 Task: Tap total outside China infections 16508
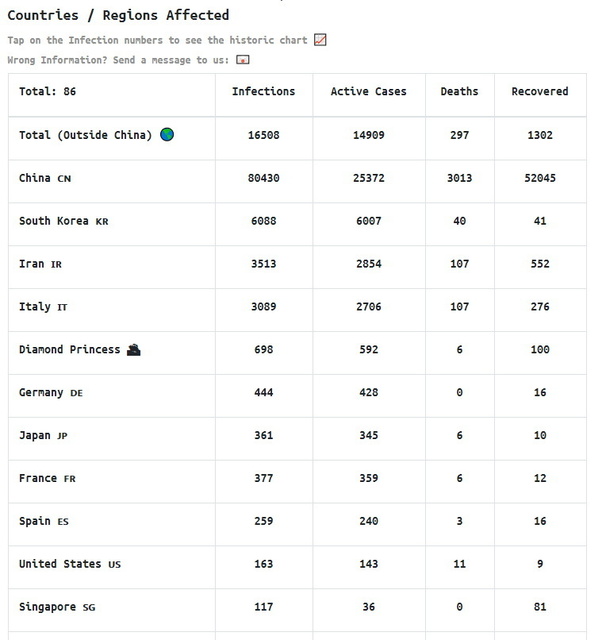pos(264,135)
